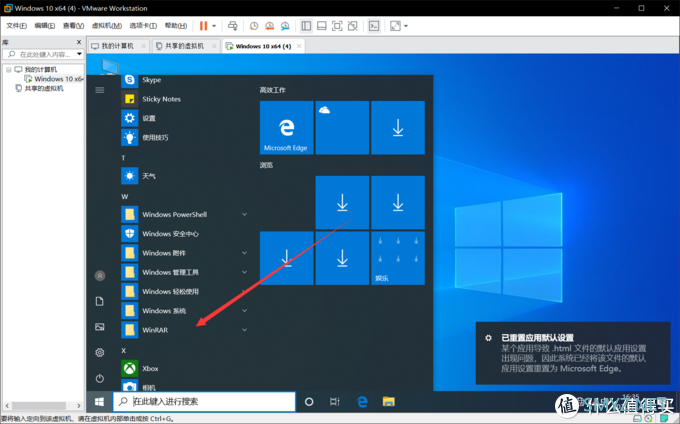Expand the start menu hamburger icon

[100, 90]
